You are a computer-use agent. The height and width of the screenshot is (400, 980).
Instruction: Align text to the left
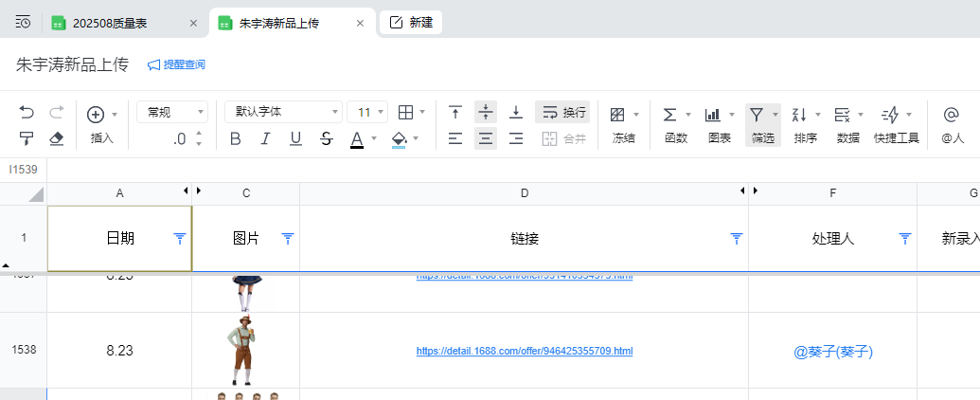[x=455, y=139]
